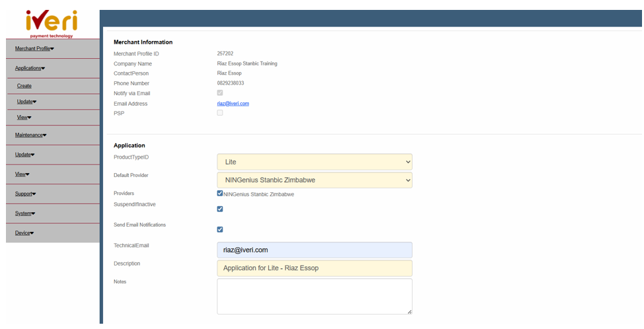
Task: Click the Application section heading
Action: (129, 145)
